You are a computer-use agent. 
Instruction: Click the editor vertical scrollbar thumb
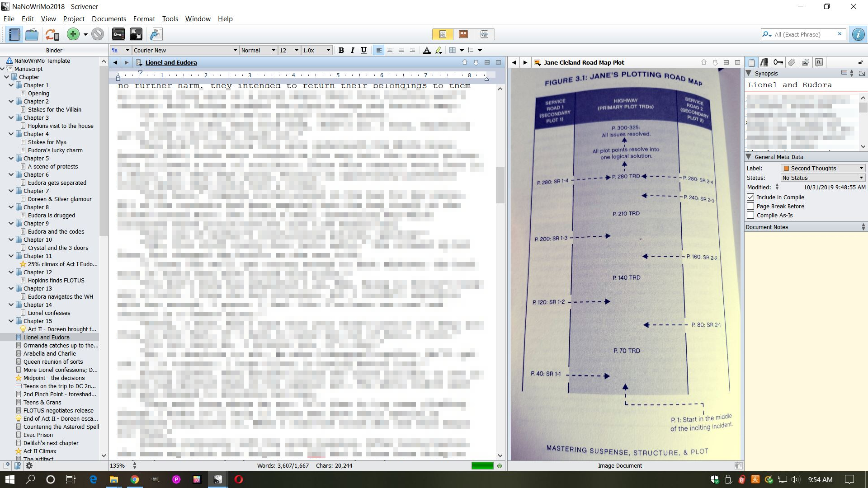coord(500,185)
